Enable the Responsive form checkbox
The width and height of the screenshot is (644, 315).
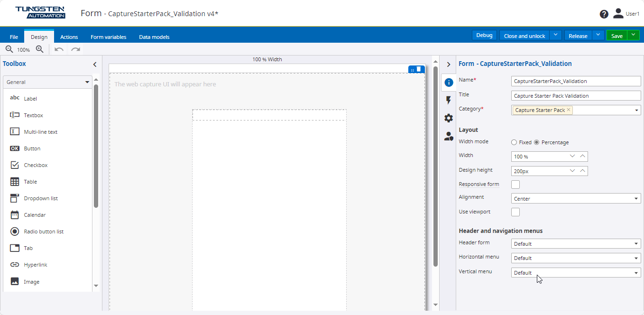click(515, 185)
